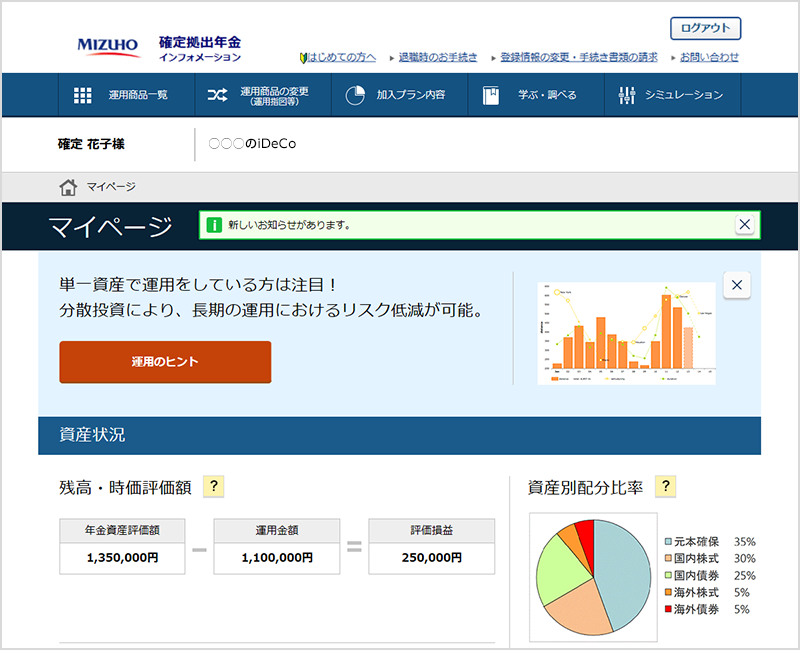Open the お問い合わせ link
The image size is (800, 650).
709,57
